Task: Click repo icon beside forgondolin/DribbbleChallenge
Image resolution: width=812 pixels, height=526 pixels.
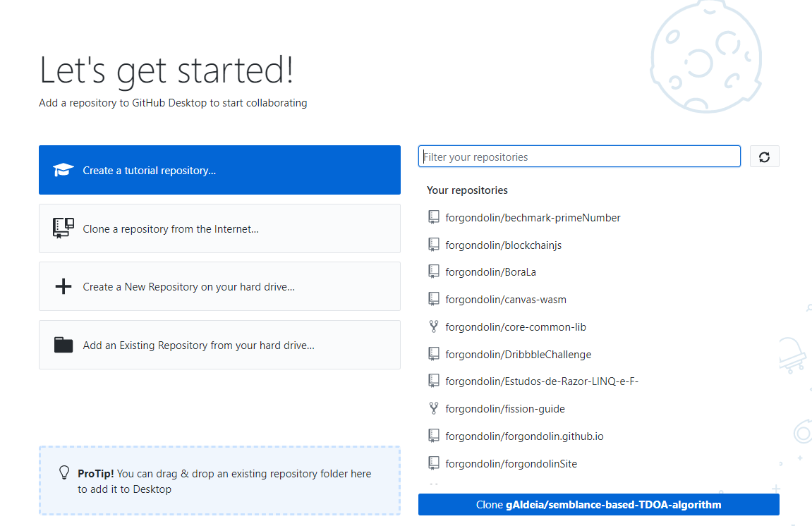Action: click(434, 354)
